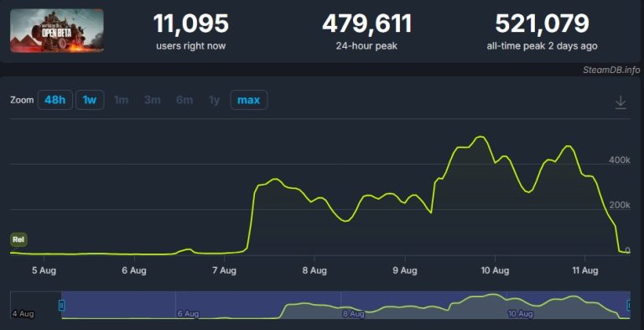The height and width of the screenshot is (330, 644).
Task: Click the Rel release marker badge
Action: (x=18, y=239)
